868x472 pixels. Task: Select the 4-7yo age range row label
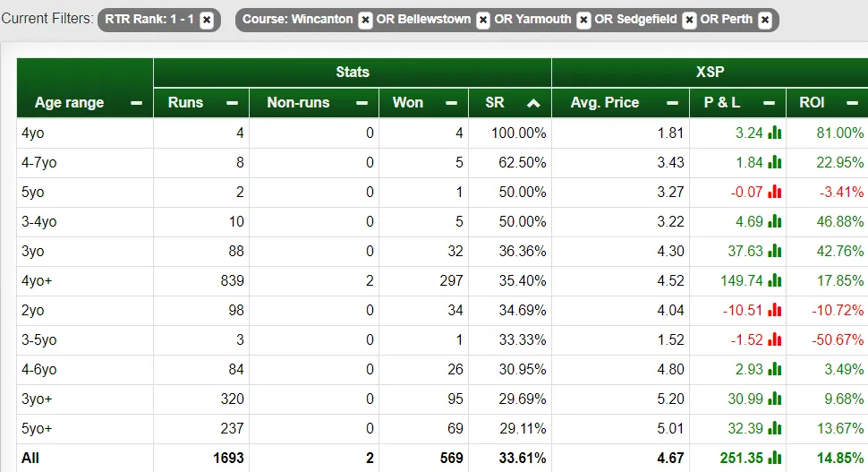[x=39, y=162]
